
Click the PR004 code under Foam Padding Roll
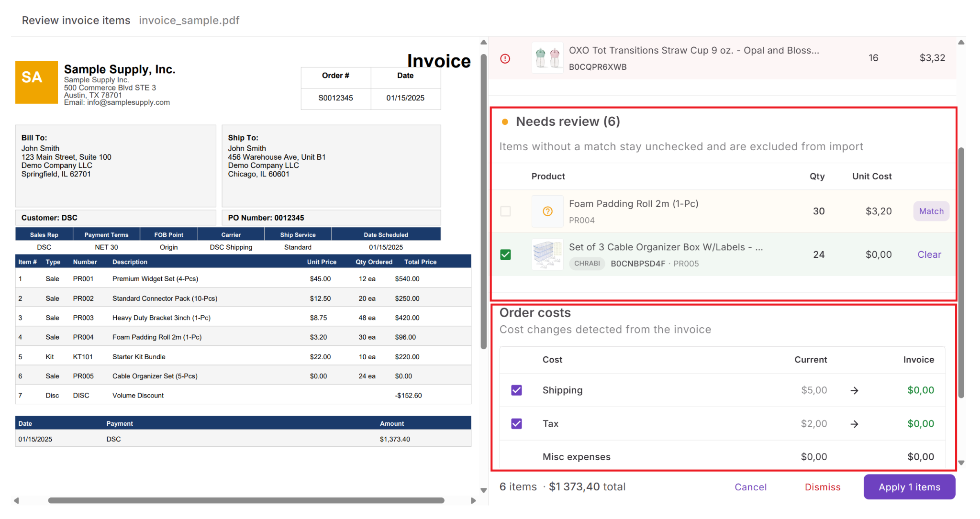(581, 221)
